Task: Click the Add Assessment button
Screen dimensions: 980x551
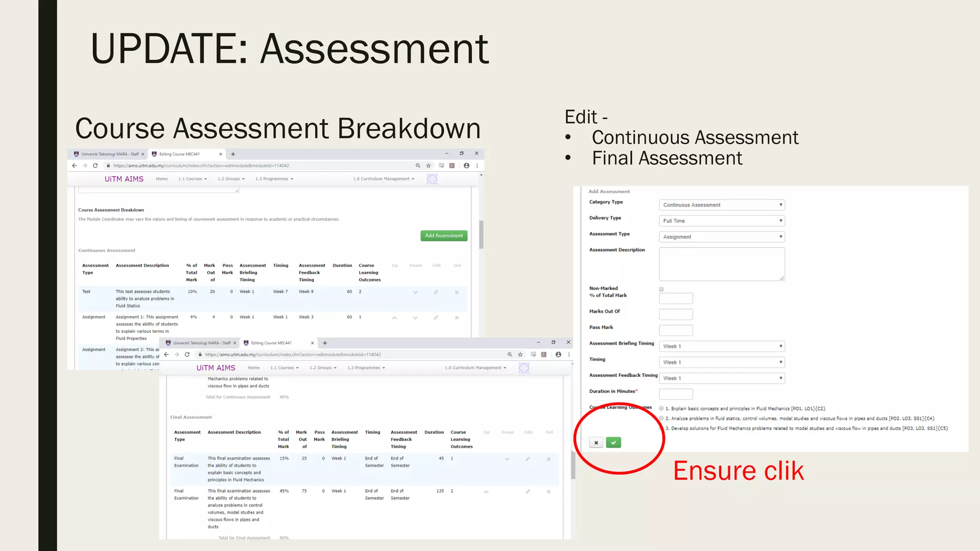Action: pyautogui.click(x=444, y=235)
